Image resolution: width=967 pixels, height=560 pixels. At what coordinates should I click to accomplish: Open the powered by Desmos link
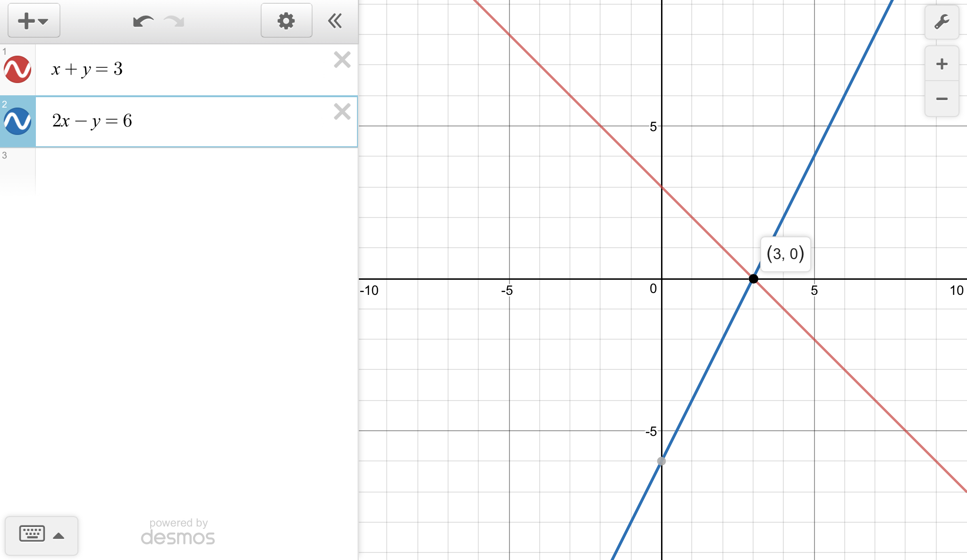click(x=178, y=532)
